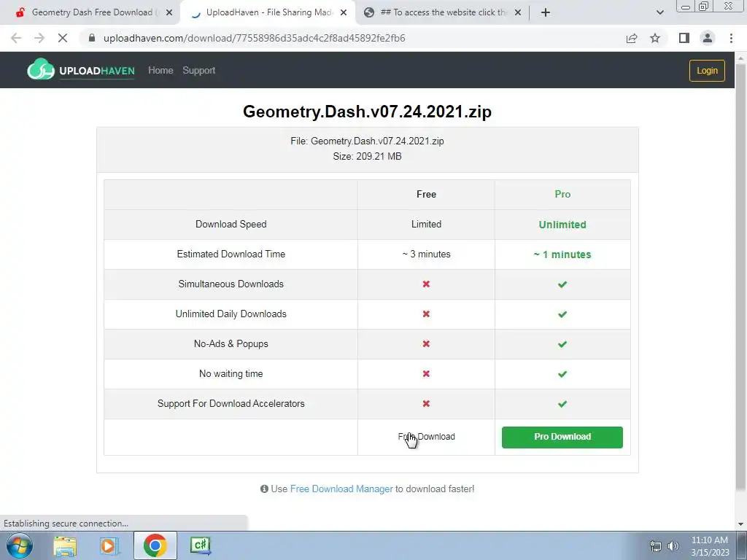
Task: Open the Chrome profile icon
Action: [x=708, y=38]
